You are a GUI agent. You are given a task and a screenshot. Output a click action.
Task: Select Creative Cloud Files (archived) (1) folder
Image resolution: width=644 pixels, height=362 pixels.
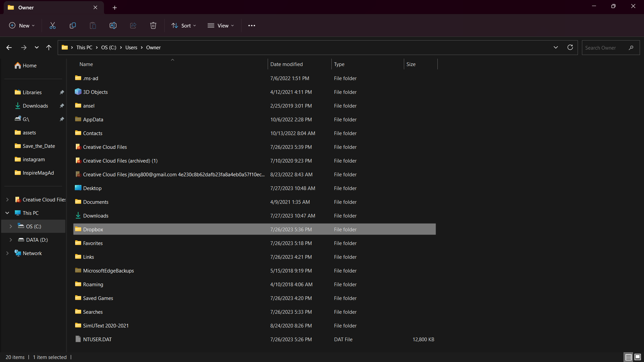[255, 161]
